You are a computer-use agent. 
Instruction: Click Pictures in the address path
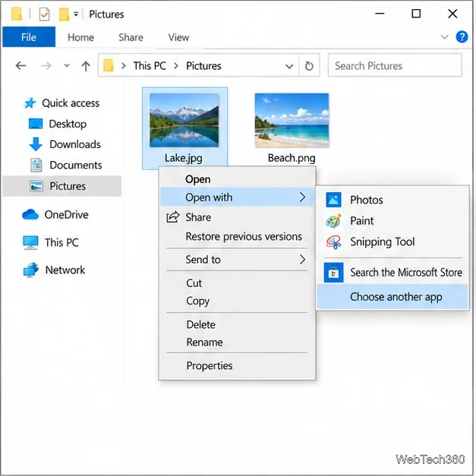click(203, 65)
